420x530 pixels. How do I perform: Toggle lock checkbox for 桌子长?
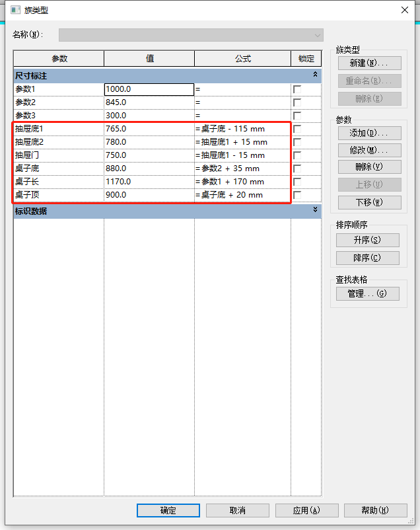pos(297,182)
